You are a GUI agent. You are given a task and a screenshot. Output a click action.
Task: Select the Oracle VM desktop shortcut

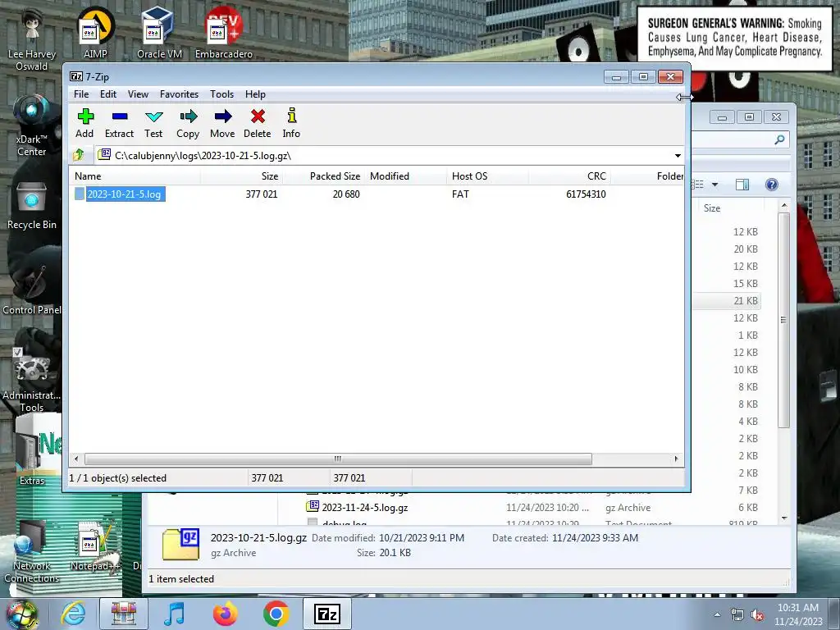(159, 34)
